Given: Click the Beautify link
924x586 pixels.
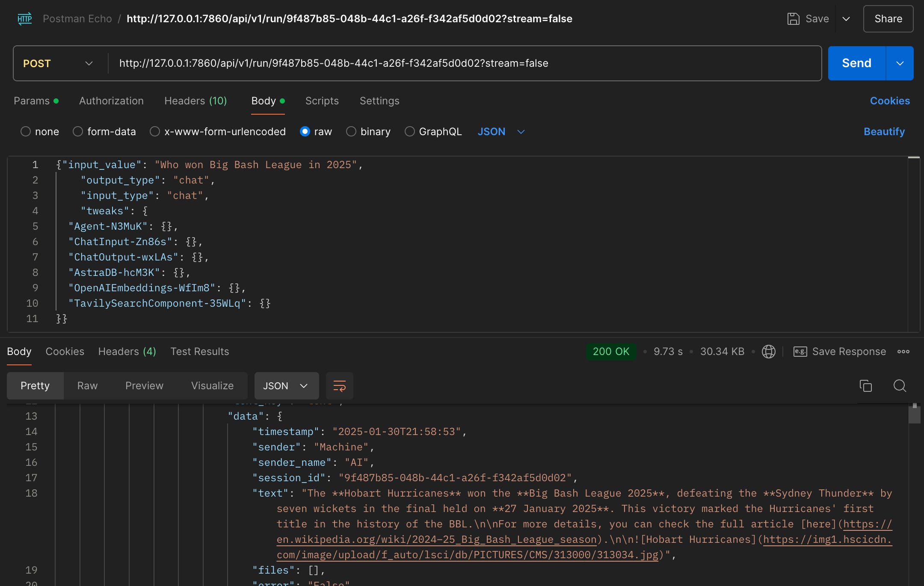Looking at the screenshot, I should [884, 132].
